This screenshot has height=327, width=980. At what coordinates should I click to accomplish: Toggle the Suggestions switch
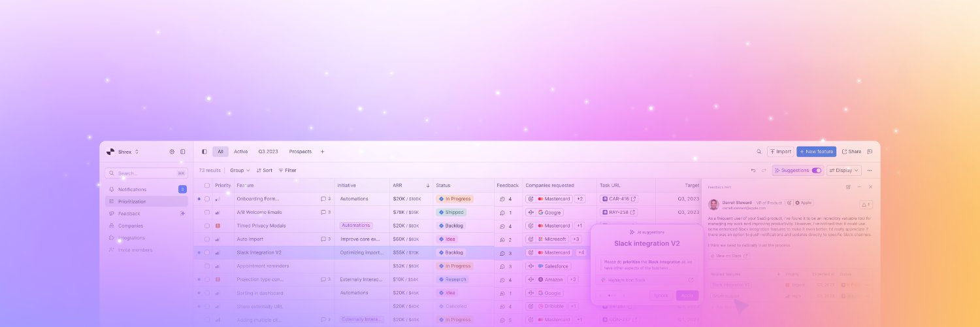(x=817, y=170)
